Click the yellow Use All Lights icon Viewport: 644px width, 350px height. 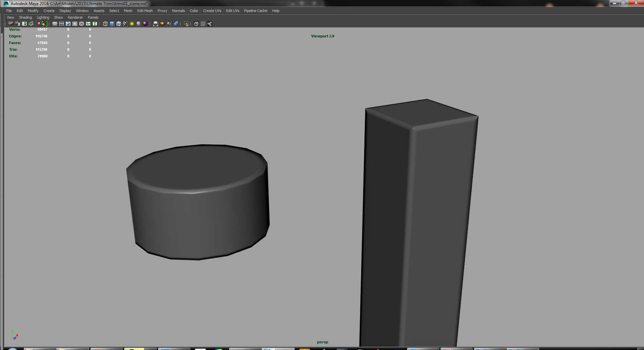pyautogui.click(x=132, y=24)
